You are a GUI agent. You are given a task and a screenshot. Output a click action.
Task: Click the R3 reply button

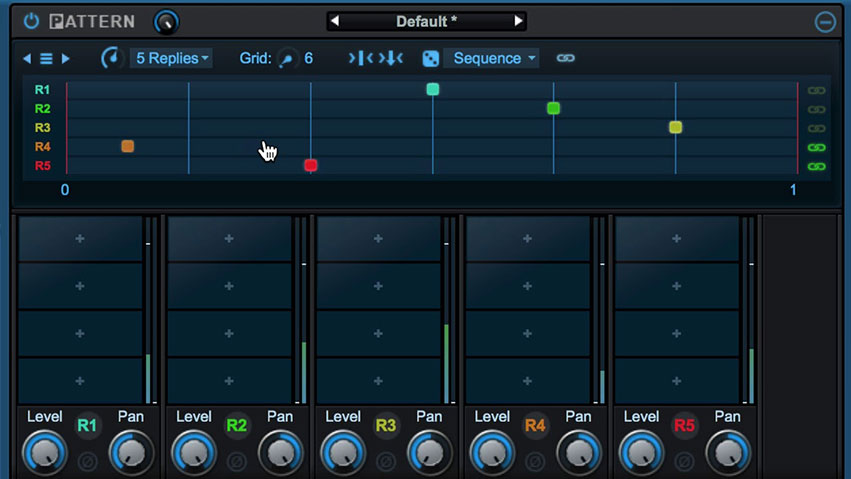(x=386, y=426)
